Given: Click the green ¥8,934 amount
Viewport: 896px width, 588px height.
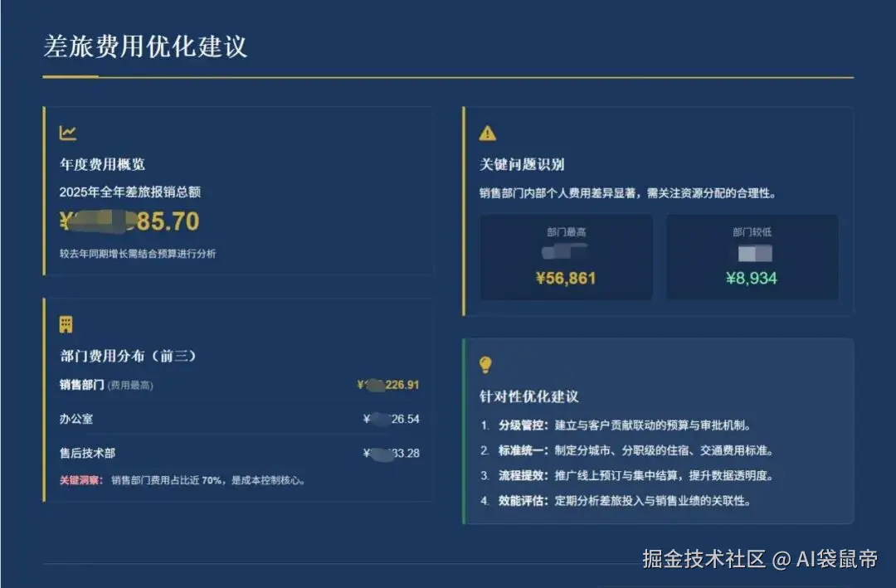Looking at the screenshot, I should click(x=752, y=278).
